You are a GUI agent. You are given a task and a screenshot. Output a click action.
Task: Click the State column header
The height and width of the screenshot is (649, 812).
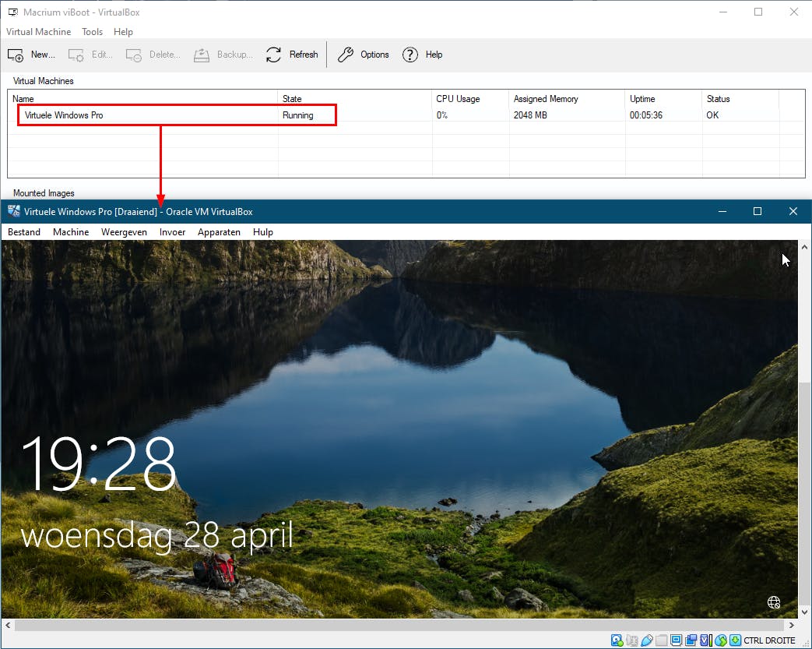pyautogui.click(x=292, y=98)
